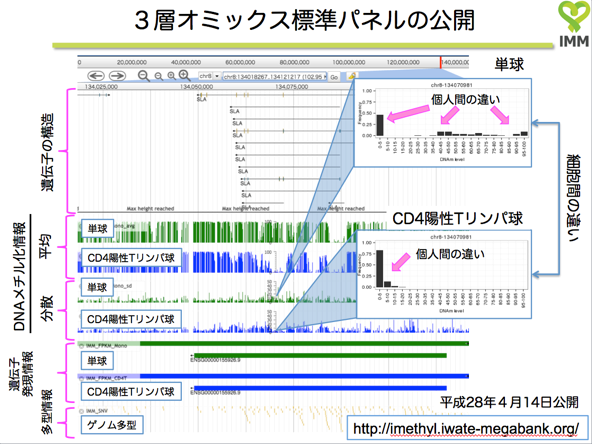Click the yellow highlight tool icon
This screenshot has height=444, width=592.
[352, 76]
